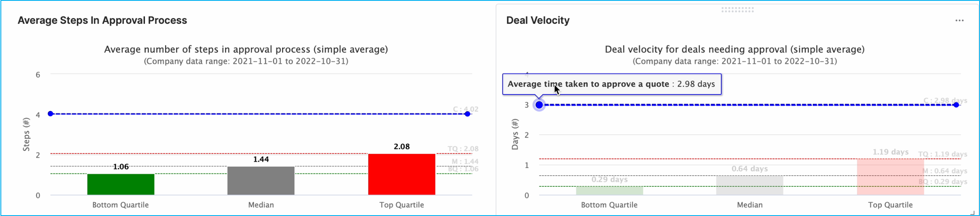Click the faded 0.64 days Median bar
Viewport: 980px width, 216px height.
pos(749,185)
